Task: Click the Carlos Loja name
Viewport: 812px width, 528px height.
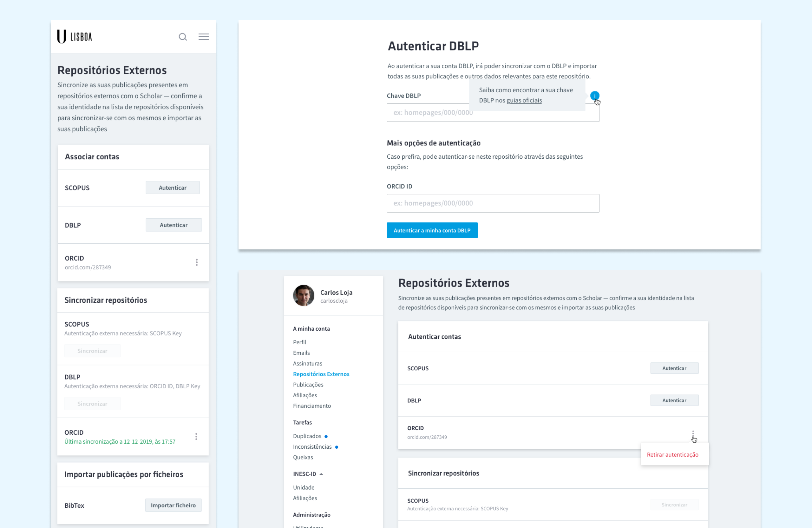Action: click(336, 293)
